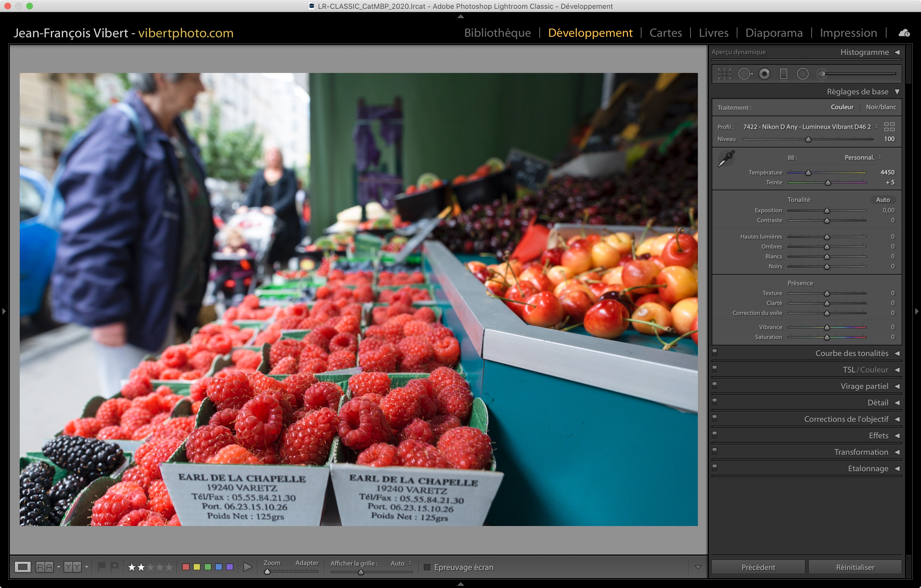Click the Auto tonality button
This screenshot has height=588, width=921.
(882, 200)
